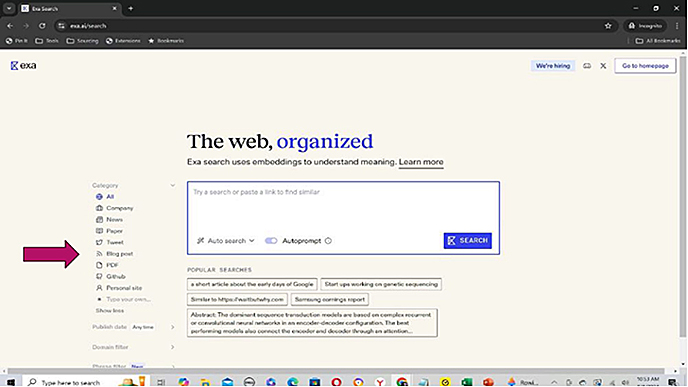Click Go to homepage button
688x387 pixels.
point(645,66)
